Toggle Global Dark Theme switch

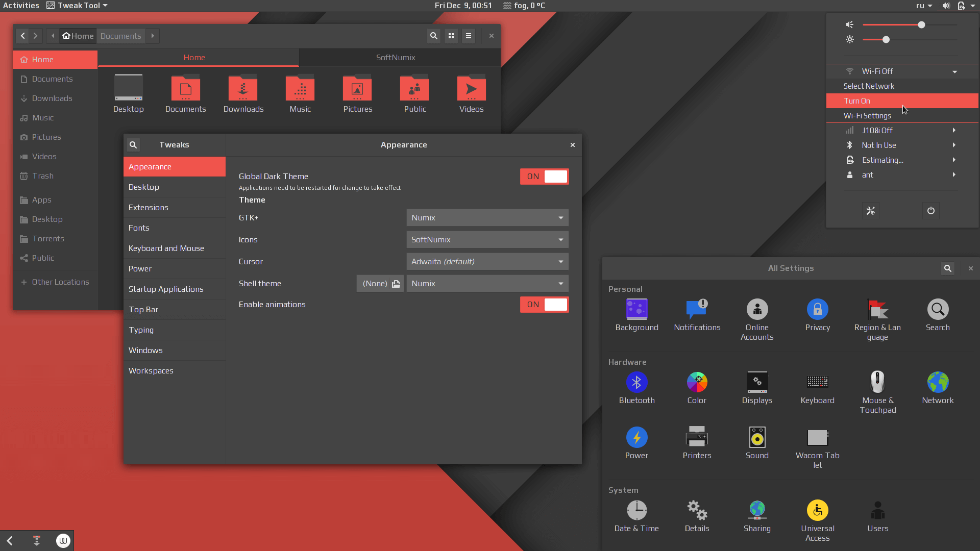[x=544, y=177]
